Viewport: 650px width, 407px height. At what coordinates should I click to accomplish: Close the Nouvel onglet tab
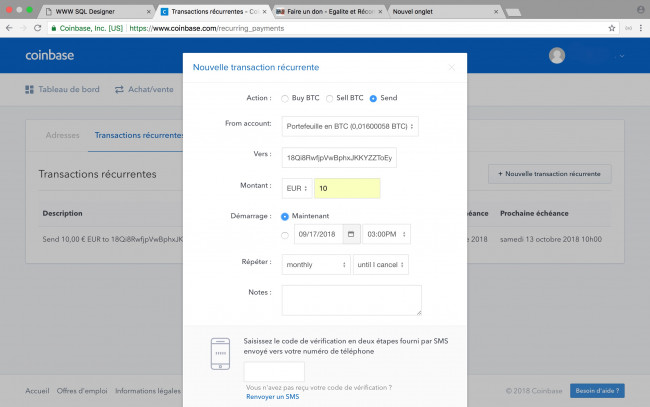point(496,12)
